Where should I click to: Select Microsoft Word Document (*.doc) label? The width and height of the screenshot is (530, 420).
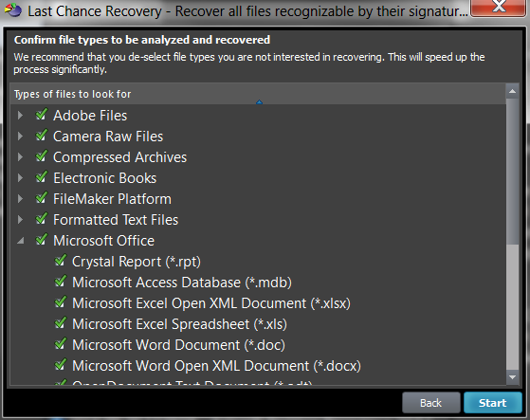tap(178, 345)
